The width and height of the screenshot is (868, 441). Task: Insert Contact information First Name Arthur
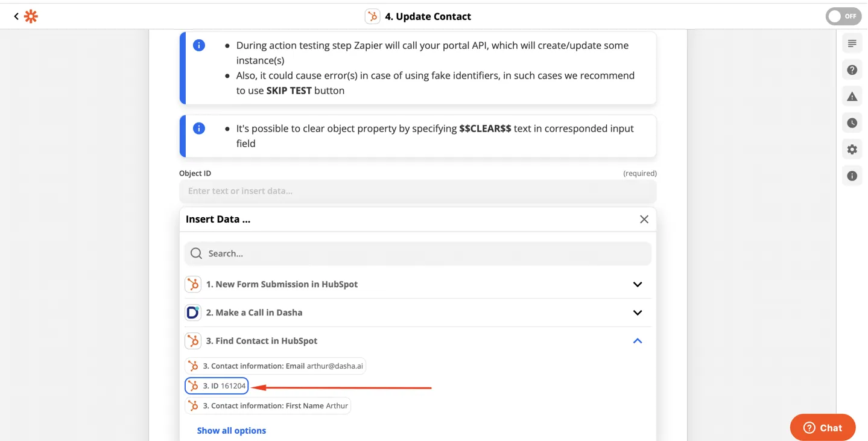pos(268,405)
